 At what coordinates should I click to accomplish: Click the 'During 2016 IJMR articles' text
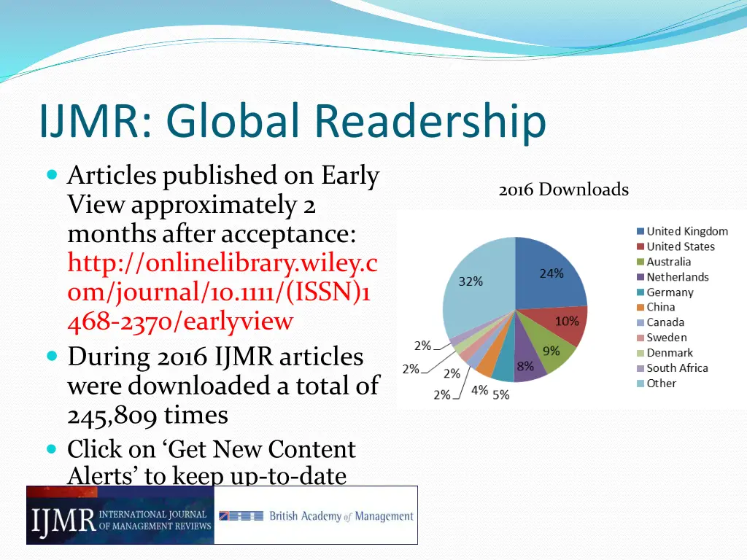point(215,357)
